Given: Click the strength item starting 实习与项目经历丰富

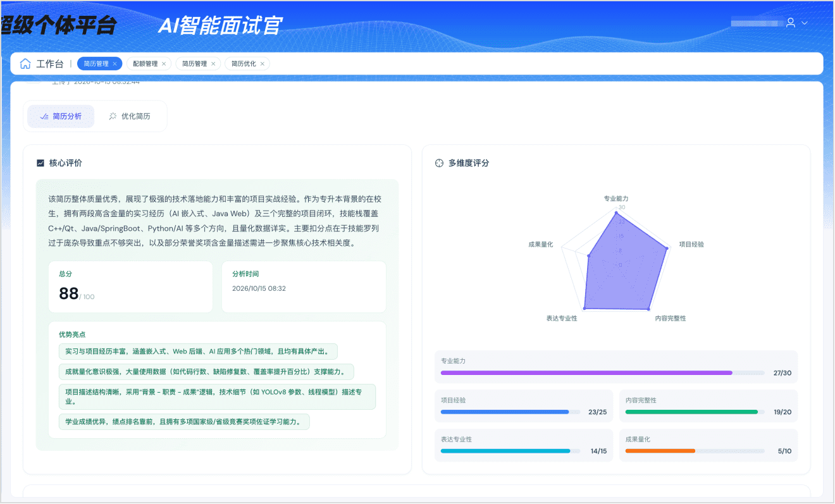Looking at the screenshot, I should click(198, 352).
